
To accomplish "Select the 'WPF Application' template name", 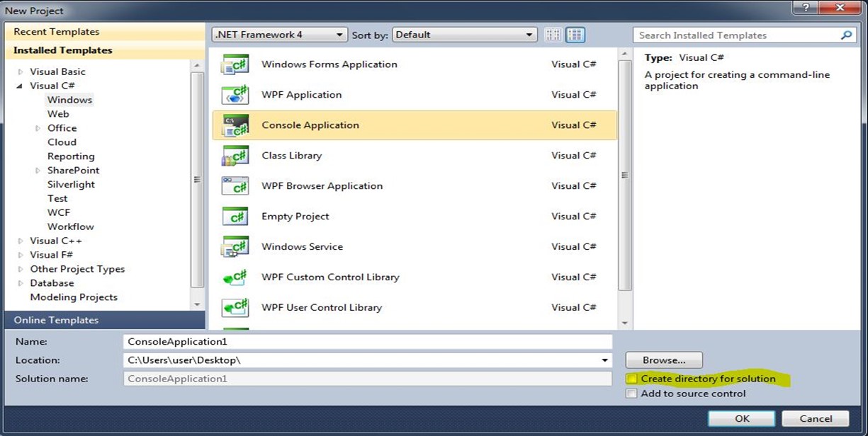I will [302, 95].
